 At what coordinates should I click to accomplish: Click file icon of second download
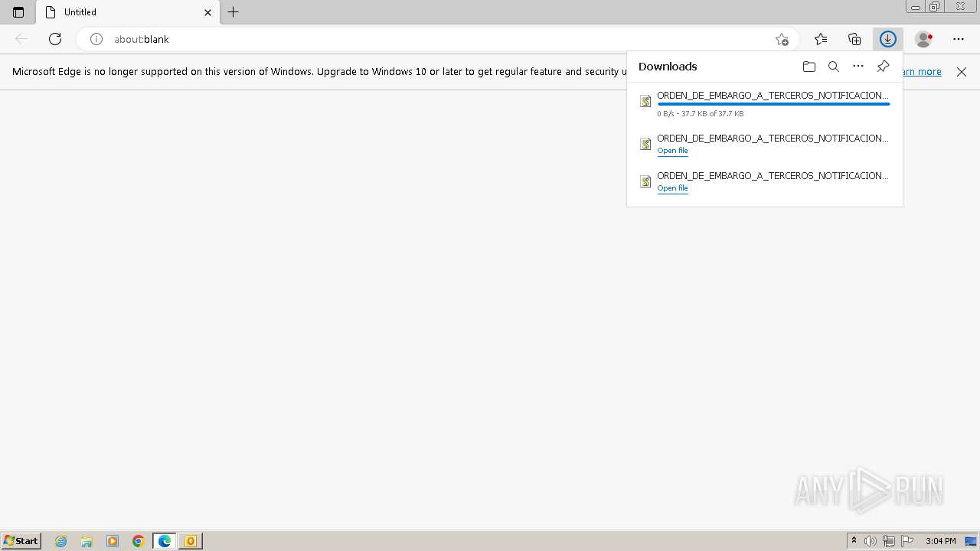[645, 144]
